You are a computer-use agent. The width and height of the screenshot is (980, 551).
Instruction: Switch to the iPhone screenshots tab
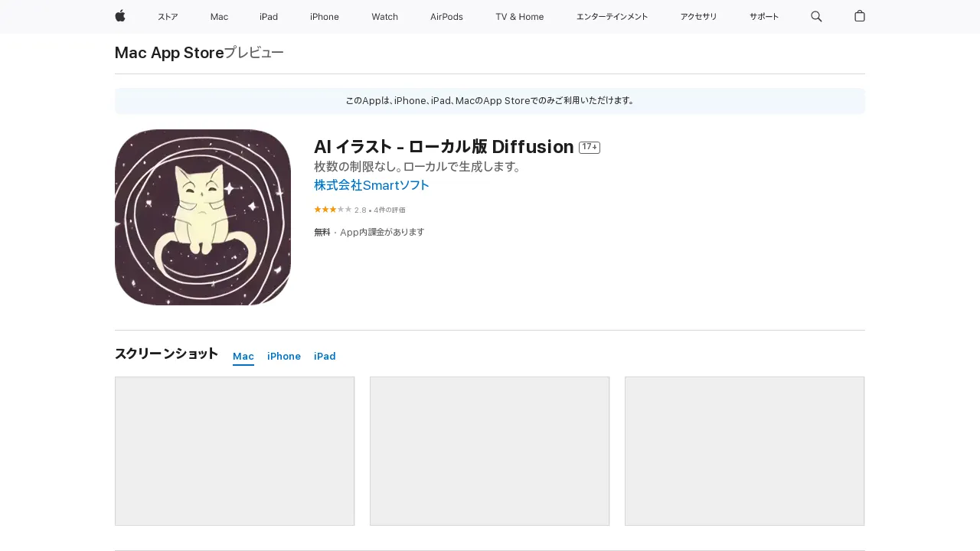click(x=284, y=357)
